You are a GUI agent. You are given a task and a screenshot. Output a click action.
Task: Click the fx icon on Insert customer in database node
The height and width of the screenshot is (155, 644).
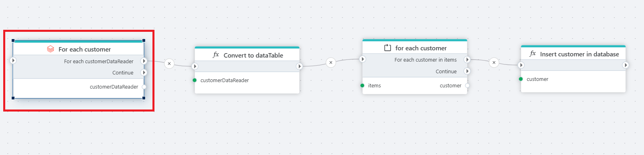tap(533, 54)
